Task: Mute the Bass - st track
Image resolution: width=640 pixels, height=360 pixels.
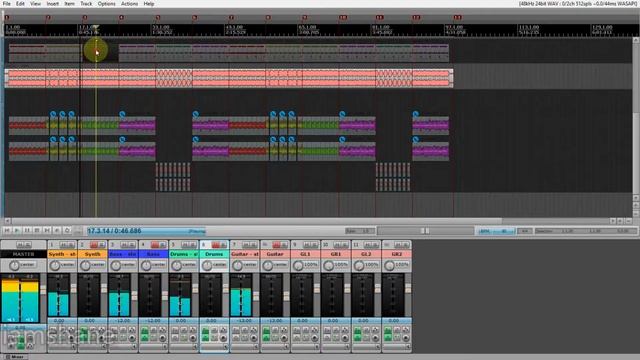Action: tap(124, 245)
